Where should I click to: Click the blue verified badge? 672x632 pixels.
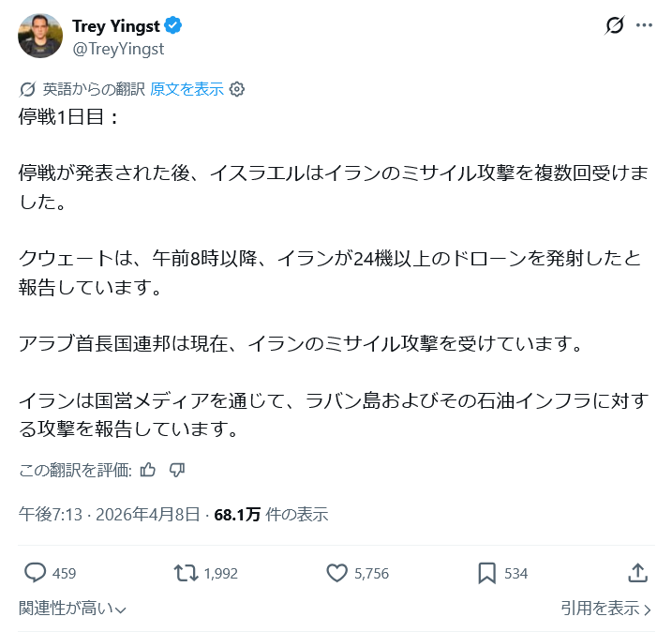(175, 27)
